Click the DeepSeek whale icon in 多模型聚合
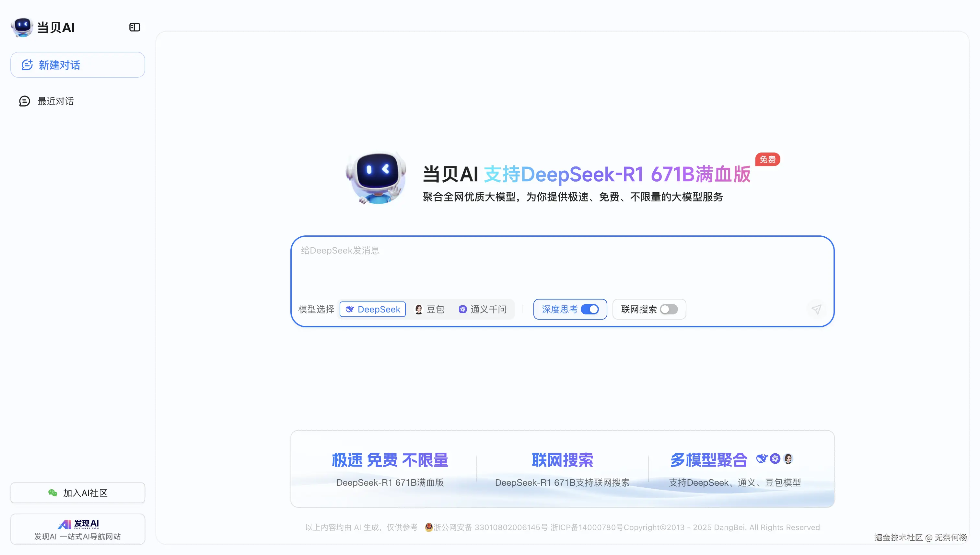 click(762, 458)
